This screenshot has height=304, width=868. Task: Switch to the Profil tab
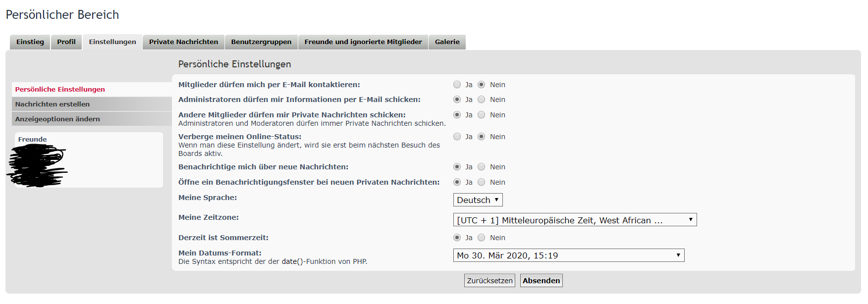(x=66, y=42)
